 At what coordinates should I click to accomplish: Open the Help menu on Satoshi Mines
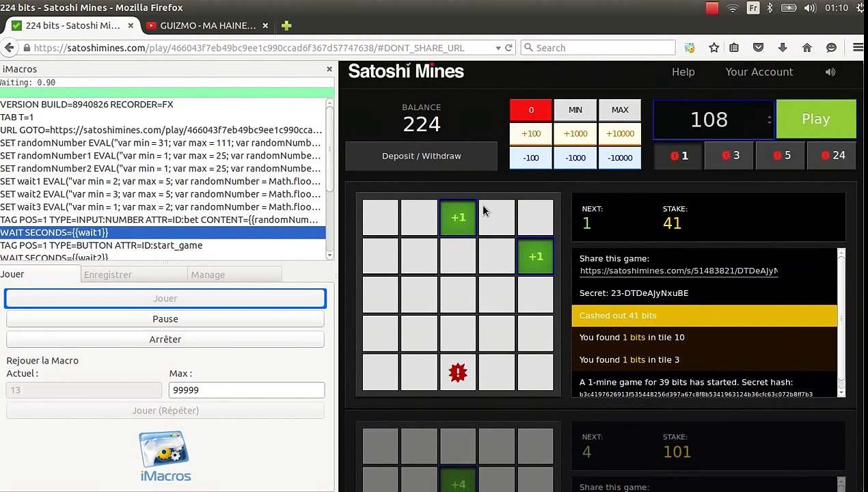[x=683, y=72]
